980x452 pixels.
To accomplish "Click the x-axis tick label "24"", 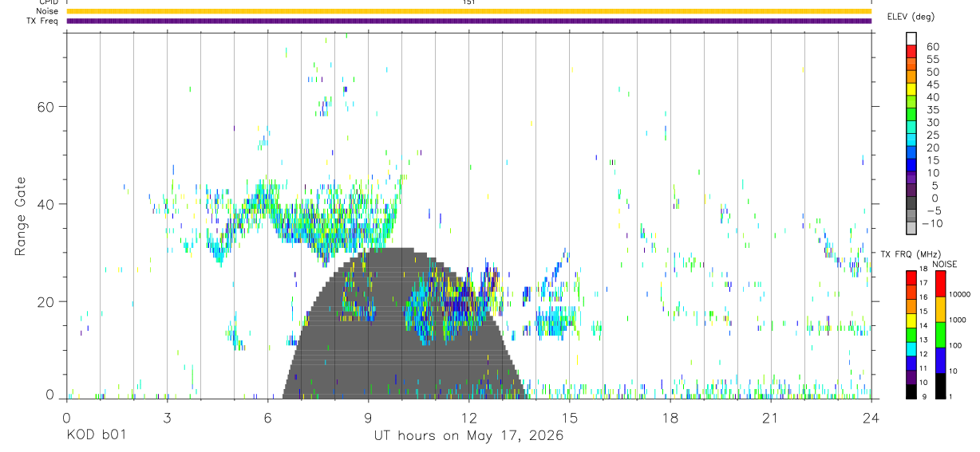I will (871, 419).
